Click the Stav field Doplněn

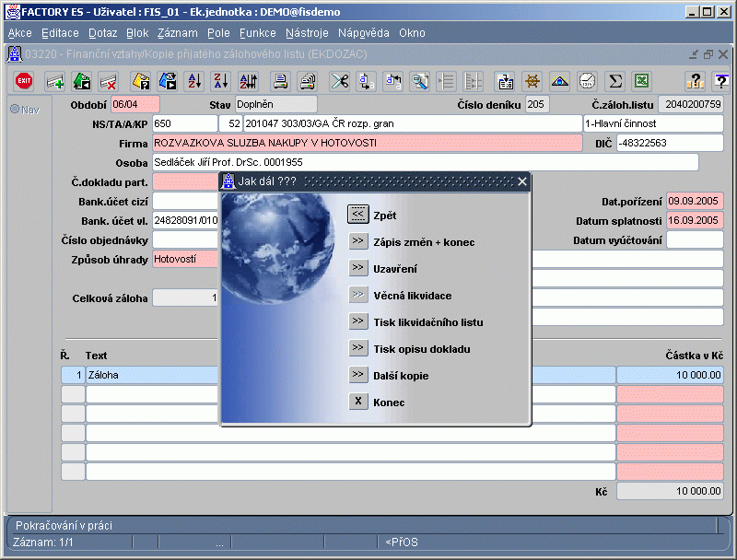275,104
